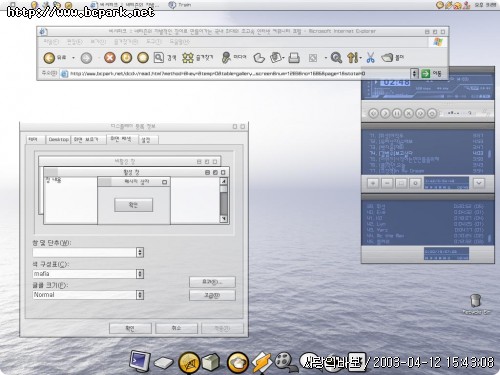
Task: Switch to the Desktop tab
Action: [58, 139]
